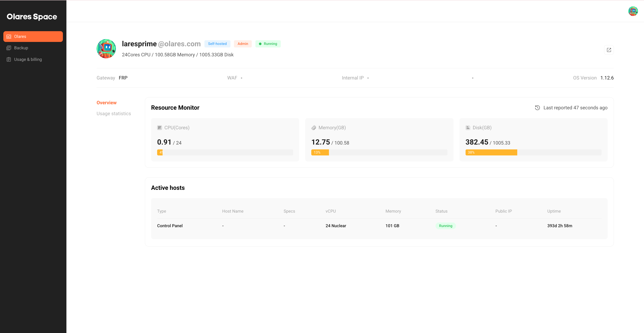The height and width of the screenshot is (333, 644).
Task: Click the OS Version 1.12.6 value
Action: (x=607, y=78)
